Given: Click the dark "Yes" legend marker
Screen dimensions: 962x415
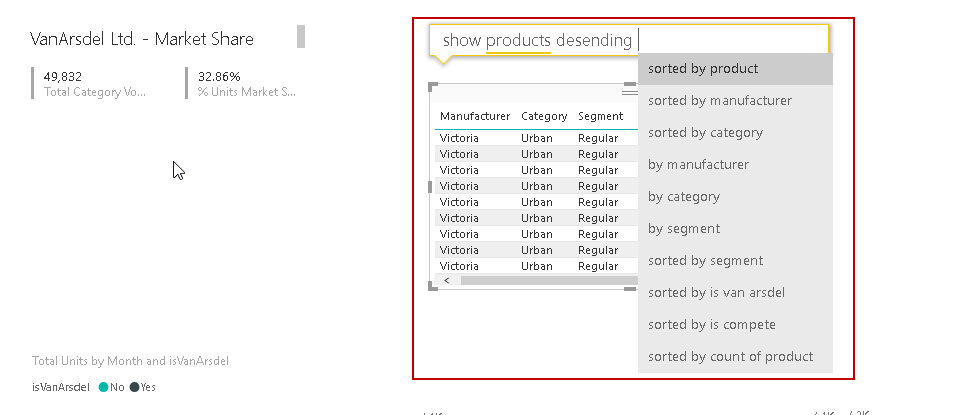Looking at the screenshot, I should point(134,387).
